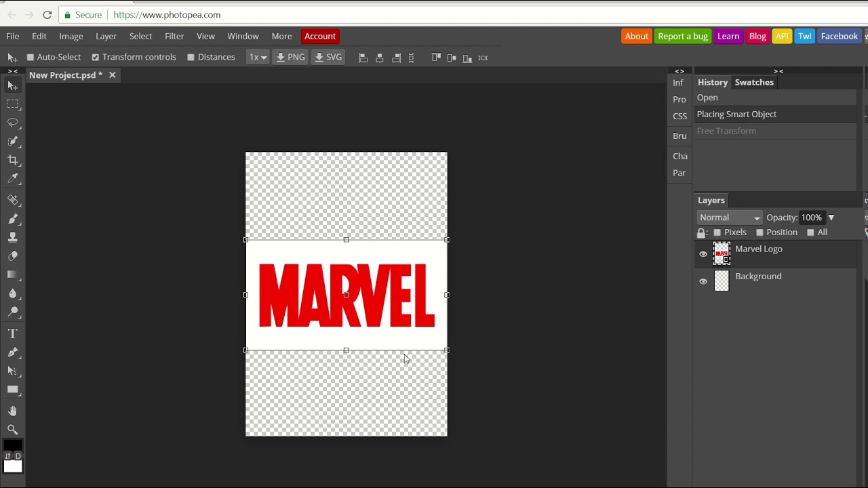Select the Gradient tool
This screenshot has height=488, width=868.
tap(12, 274)
